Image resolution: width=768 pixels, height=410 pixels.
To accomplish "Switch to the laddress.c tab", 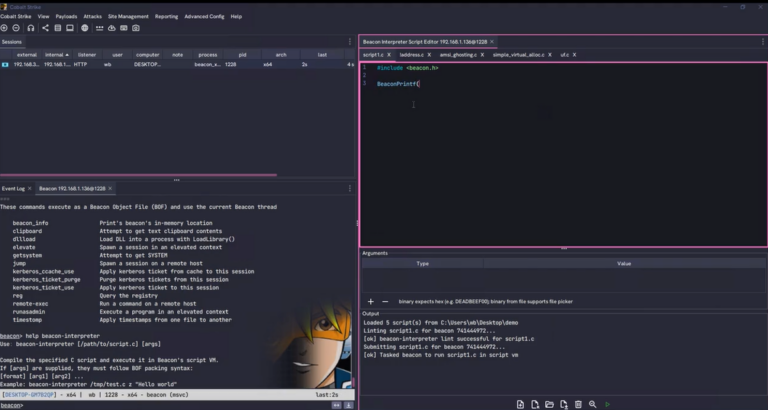I will [412, 55].
